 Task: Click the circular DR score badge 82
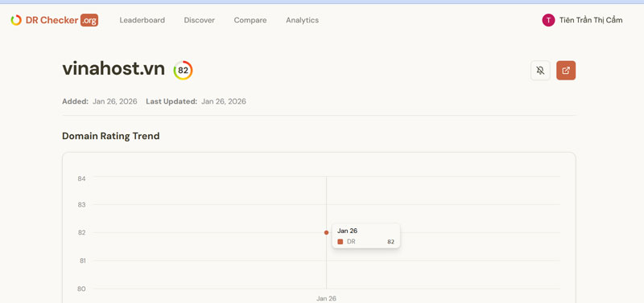pyautogui.click(x=184, y=71)
